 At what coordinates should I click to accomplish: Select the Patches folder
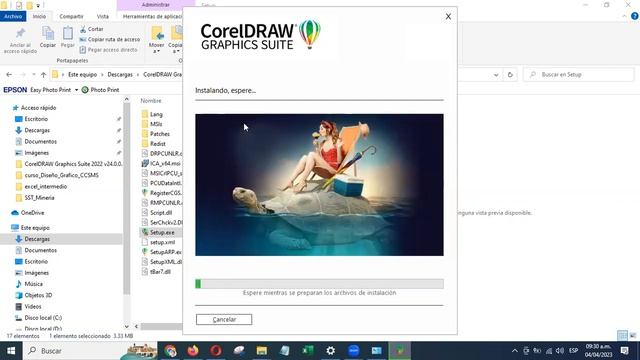160,134
